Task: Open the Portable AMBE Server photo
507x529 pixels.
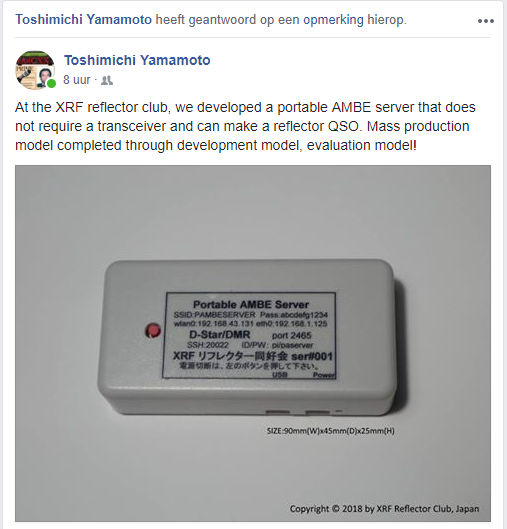Action: pos(253,343)
